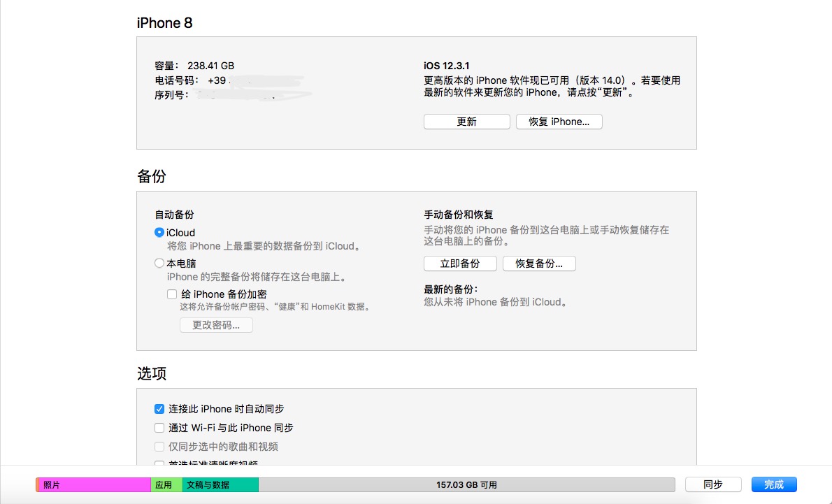Click the green 应用 storage segment

166,484
